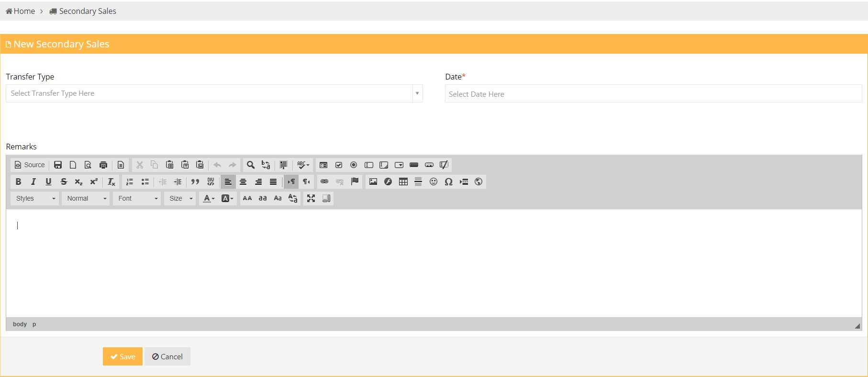The width and height of the screenshot is (868, 377).
Task: Insert a Text Field form element
Action: pyautogui.click(x=369, y=165)
